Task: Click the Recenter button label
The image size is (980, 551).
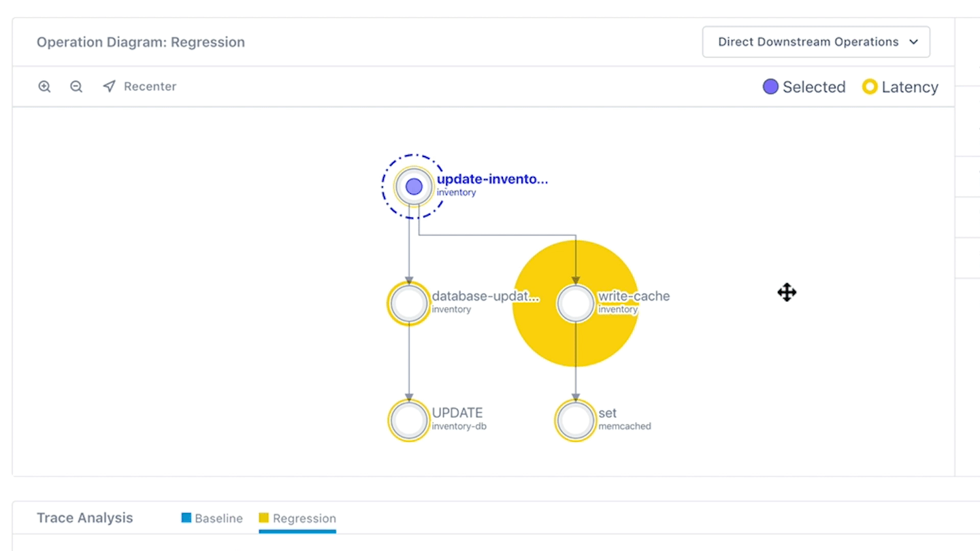Action: pyautogui.click(x=150, y=86)
